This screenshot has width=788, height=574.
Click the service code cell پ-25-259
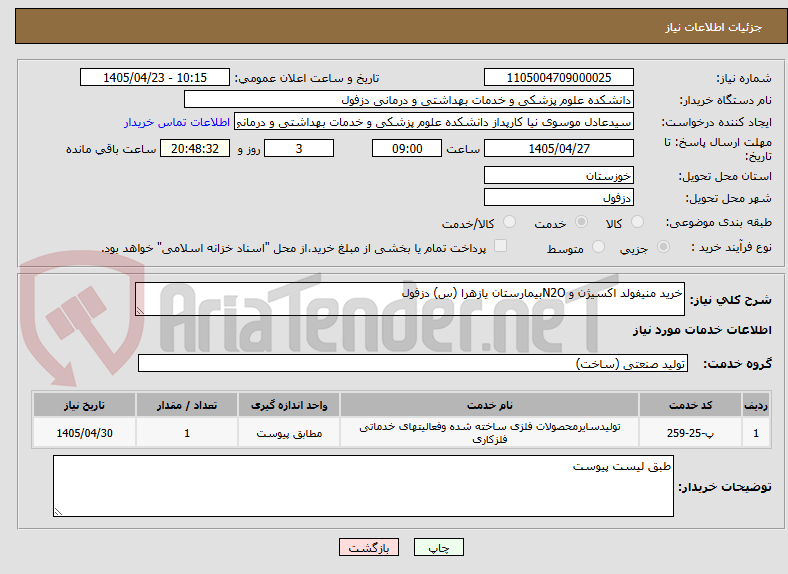(x=691, y=432)
